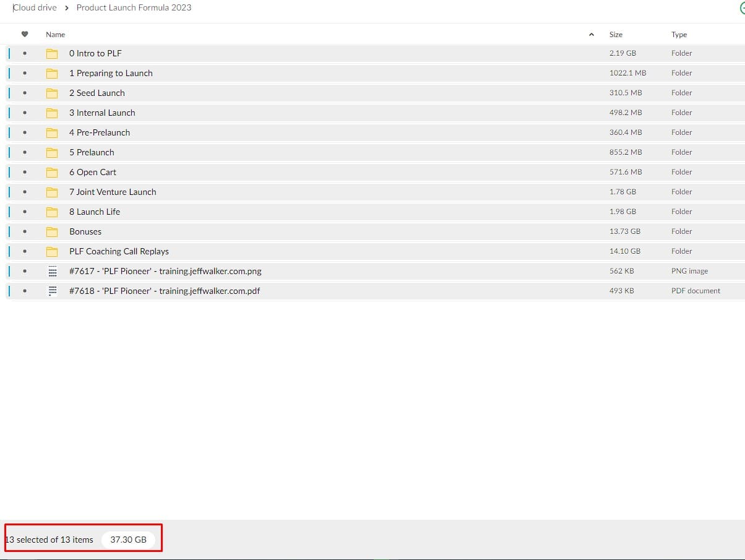The height and width of the screenshot is (560, 745).
Task: Toggle favourite dot for 4 Pre-Prelaunch
Action: tap(25, 132)
